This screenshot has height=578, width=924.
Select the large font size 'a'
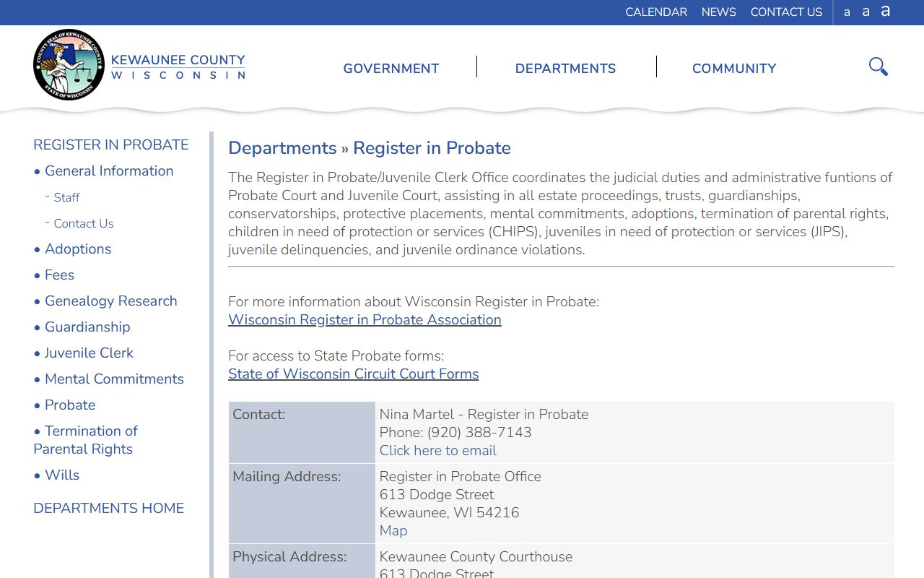click(885, 11)
